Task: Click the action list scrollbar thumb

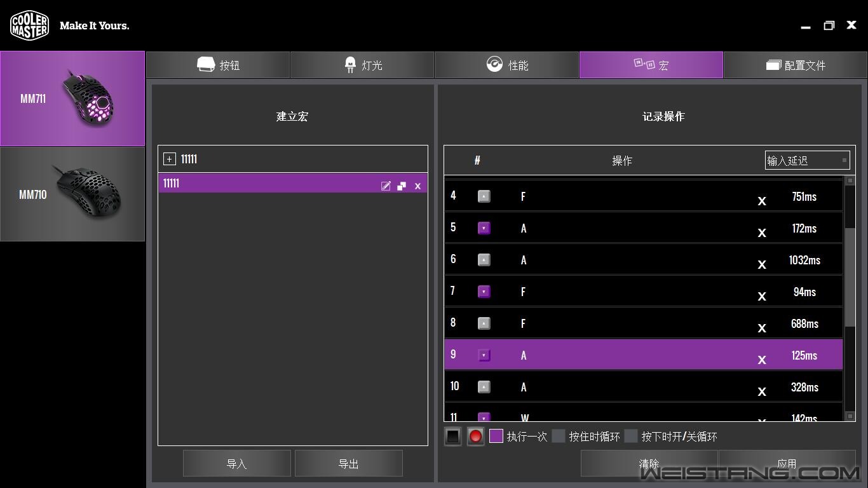Action: pyautogui.click(x=850, y=277)
